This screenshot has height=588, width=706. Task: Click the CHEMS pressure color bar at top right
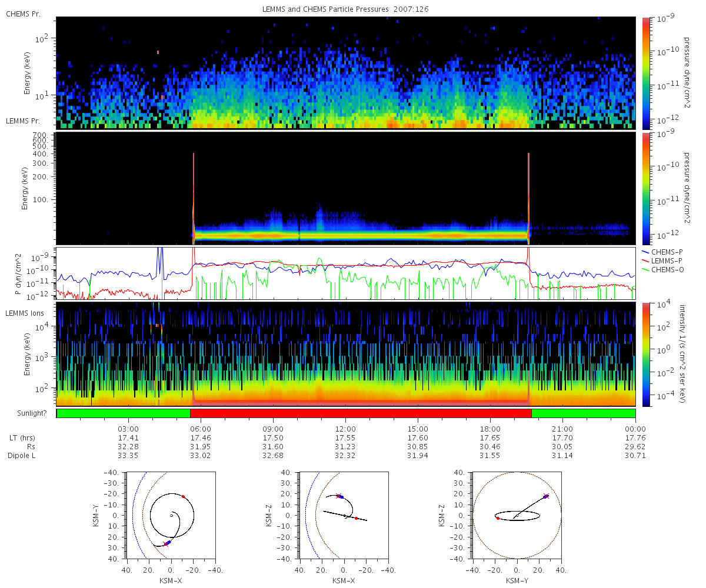[x=646, y=73]
